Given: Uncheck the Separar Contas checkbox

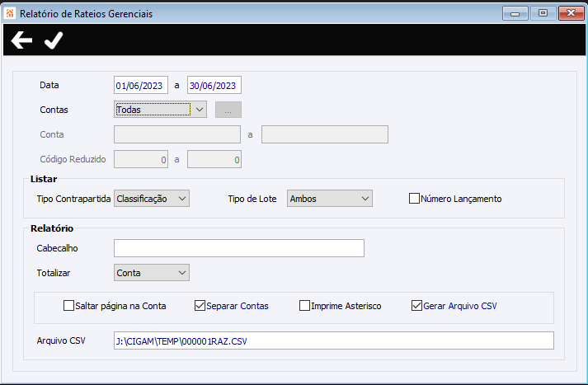Looking at the screenshot, I should click(200, 306).
